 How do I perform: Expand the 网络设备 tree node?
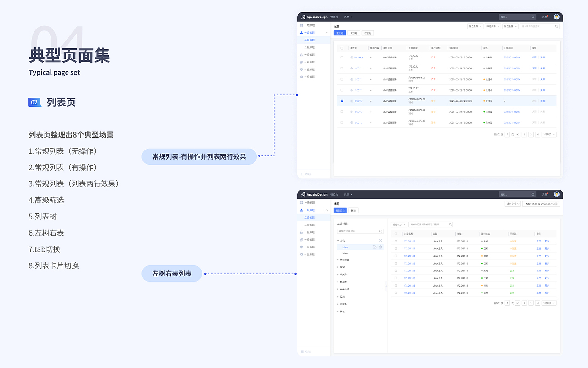pyautogui.click(x=338, y=259)
